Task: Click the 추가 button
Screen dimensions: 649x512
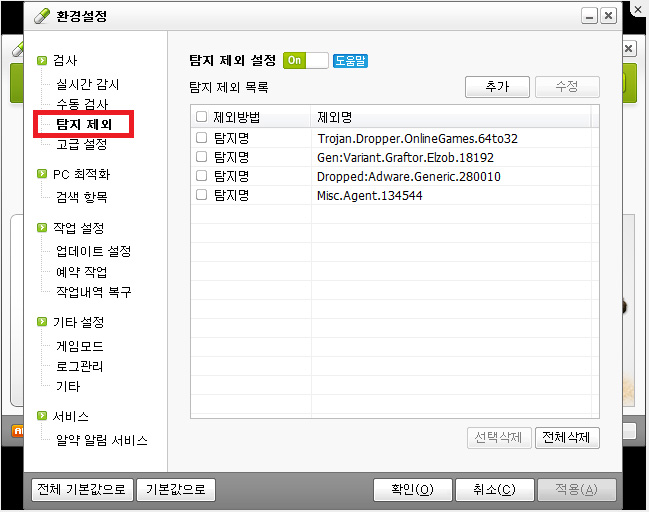Action: [x=497, y=87]
